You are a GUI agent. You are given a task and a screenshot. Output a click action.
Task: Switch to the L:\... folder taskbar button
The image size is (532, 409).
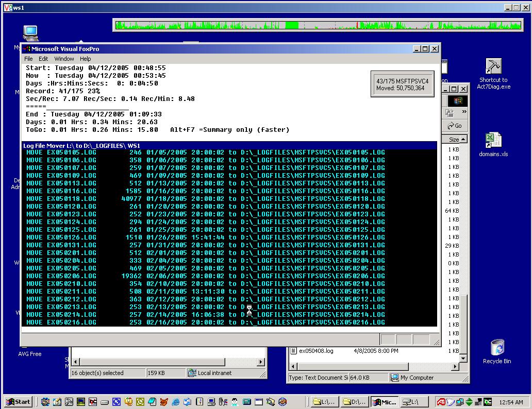(x=325, y=402)
